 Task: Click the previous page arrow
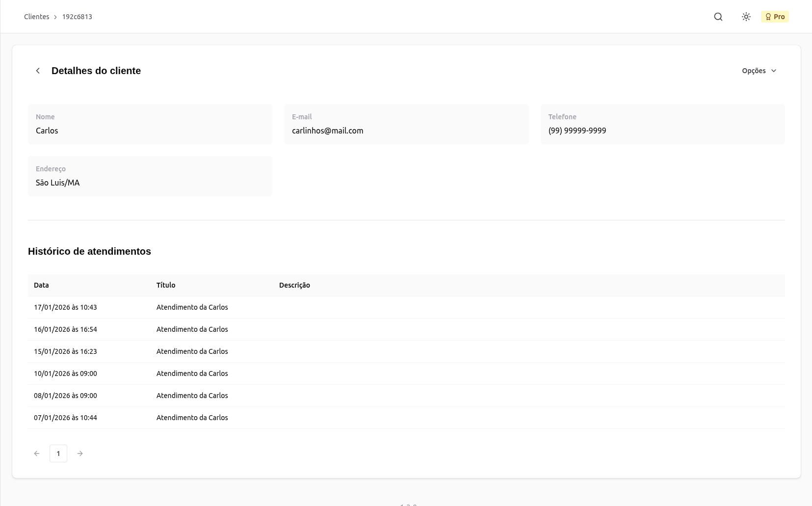[37, 453]
